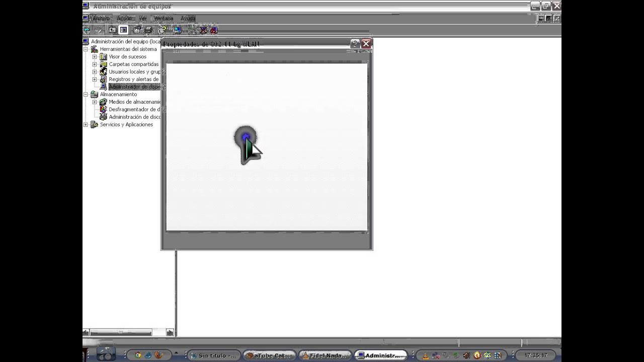
Task: Launch Chrome from quick launch
Action: [x=138, y=355]
